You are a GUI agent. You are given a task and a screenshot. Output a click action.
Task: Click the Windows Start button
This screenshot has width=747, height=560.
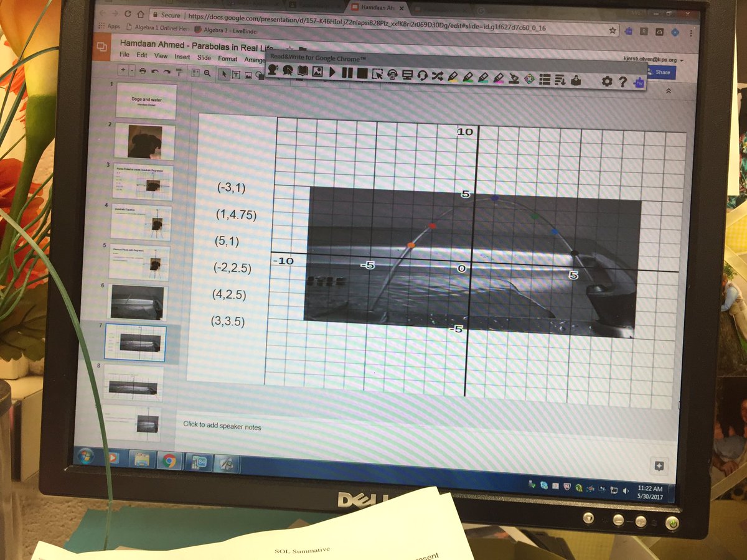(x=85, y=457)
